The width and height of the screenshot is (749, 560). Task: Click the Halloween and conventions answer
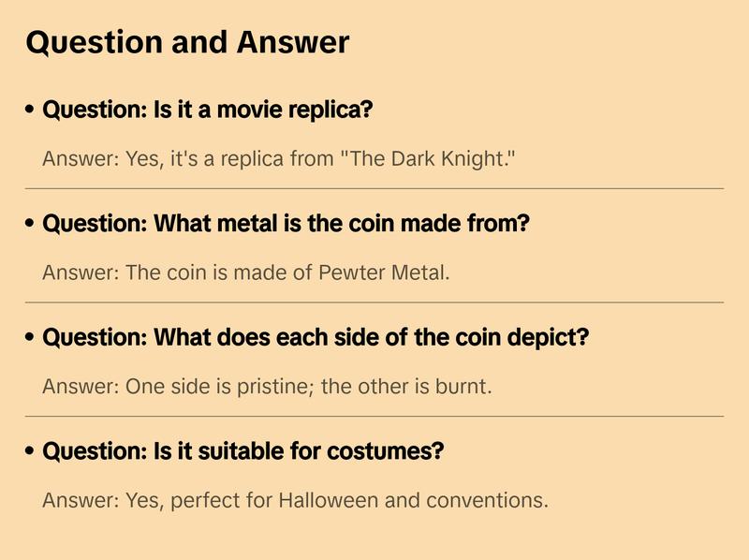295,500
